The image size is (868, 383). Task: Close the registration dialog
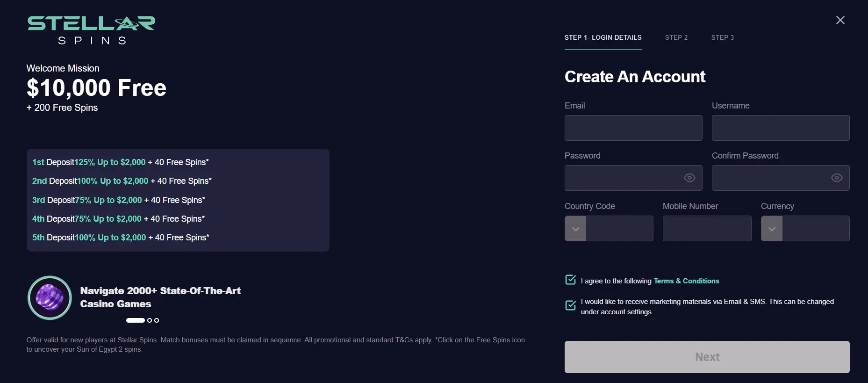840,20
